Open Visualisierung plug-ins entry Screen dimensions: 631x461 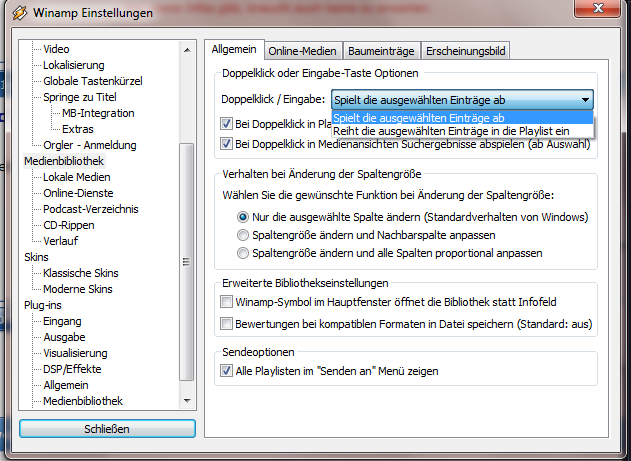coord(75,354)
